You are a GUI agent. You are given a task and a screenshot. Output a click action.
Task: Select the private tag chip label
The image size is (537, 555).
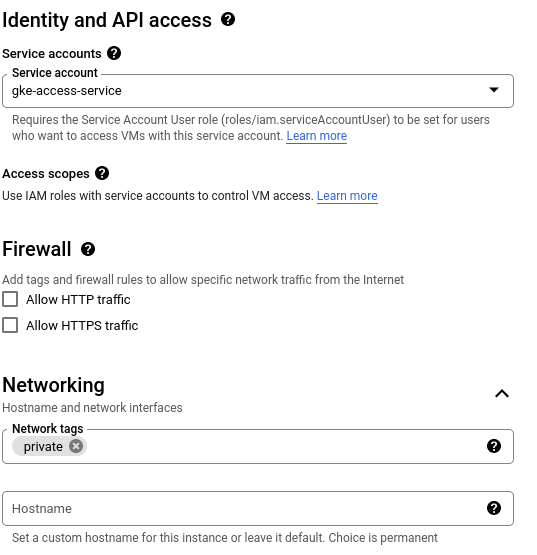[x=43, y=447]
